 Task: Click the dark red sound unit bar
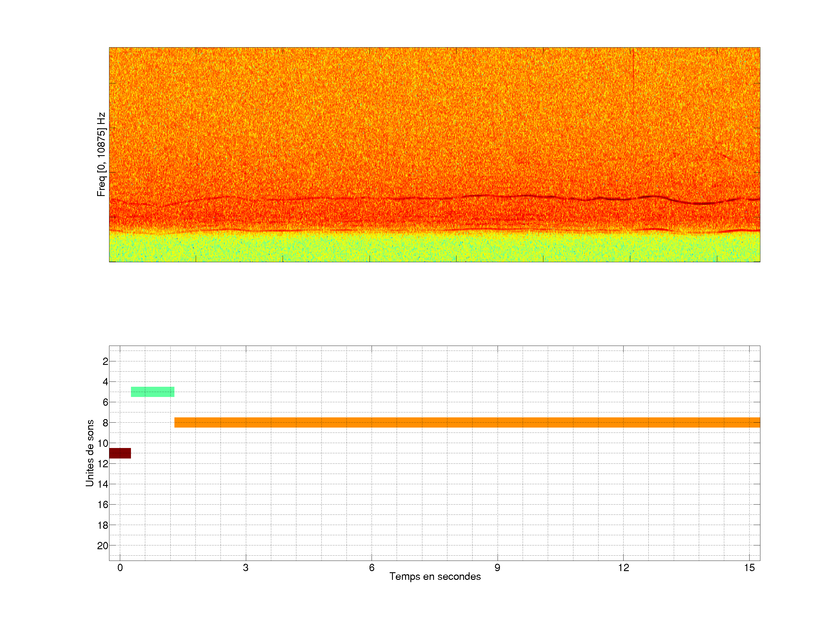[x=120, y=453]
